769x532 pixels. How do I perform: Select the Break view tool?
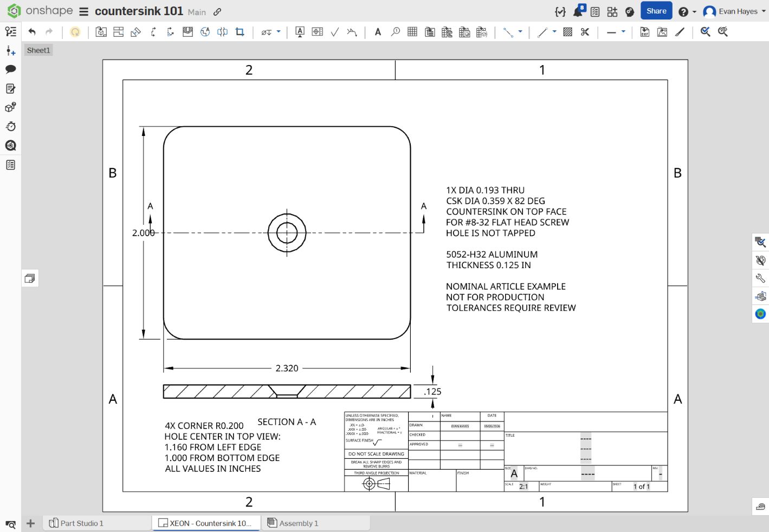coord(222,32)
